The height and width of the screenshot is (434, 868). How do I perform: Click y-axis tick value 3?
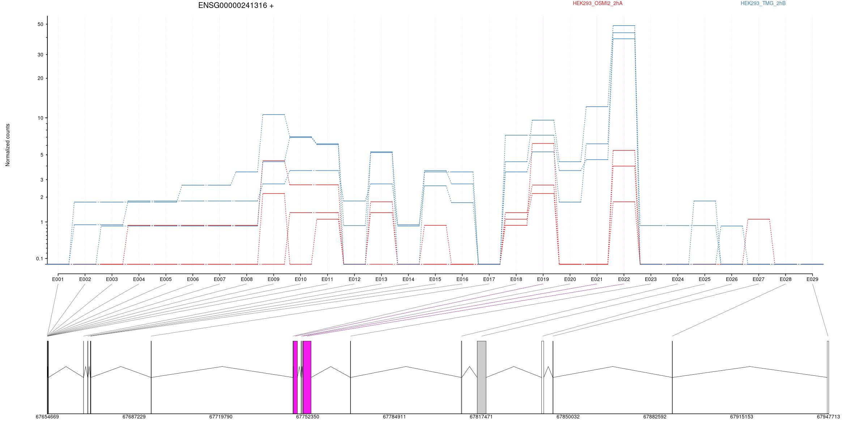pos(41,180)
